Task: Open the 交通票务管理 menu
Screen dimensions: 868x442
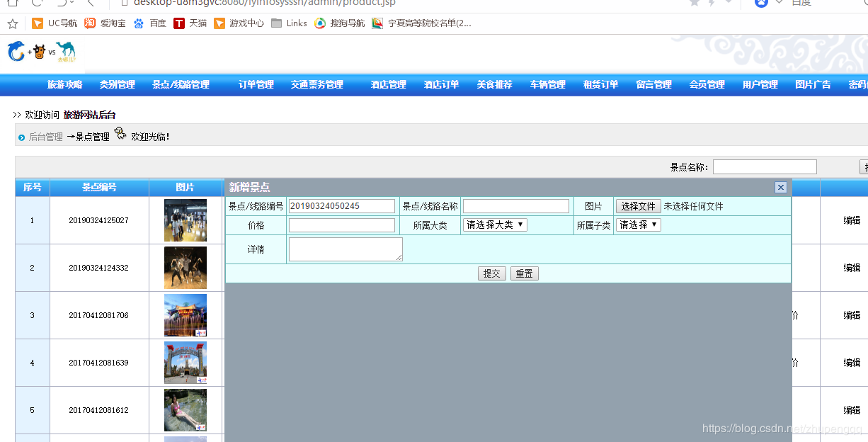Action: click(316, 84)
